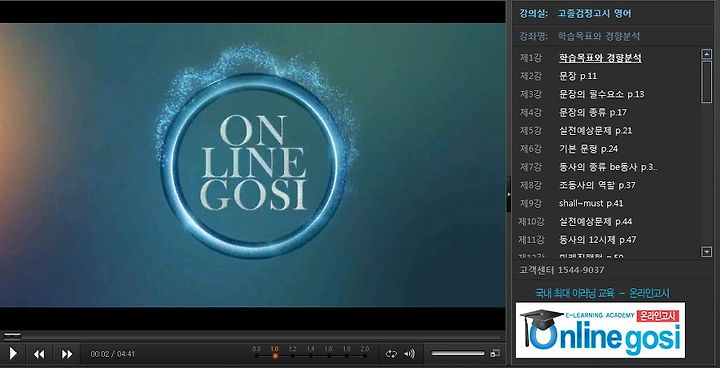
Task: Open lecture 3 문장의 필수요소 p.13
Action: (x=602, y=94)
